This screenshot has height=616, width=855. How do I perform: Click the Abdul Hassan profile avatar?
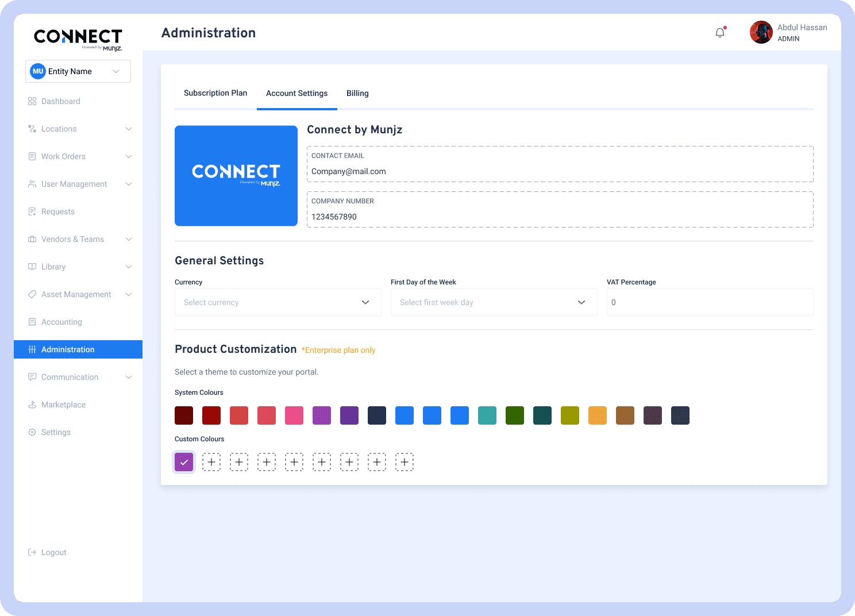point(761,33)
